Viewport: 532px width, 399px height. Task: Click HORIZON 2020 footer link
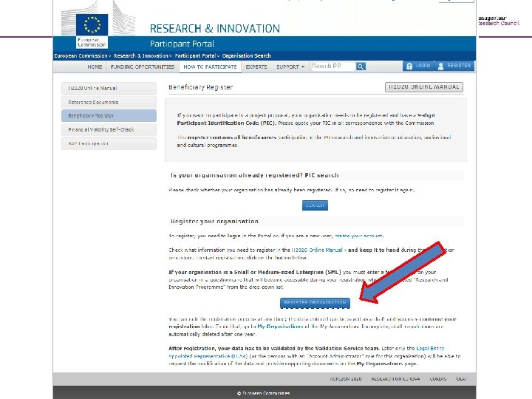click(346, 379)
